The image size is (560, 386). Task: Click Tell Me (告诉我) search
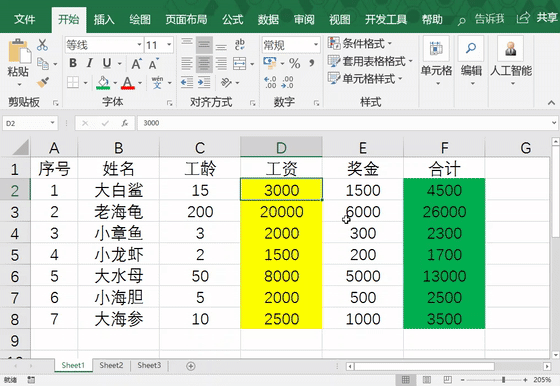pyautogui.click(x=481, y=19)
